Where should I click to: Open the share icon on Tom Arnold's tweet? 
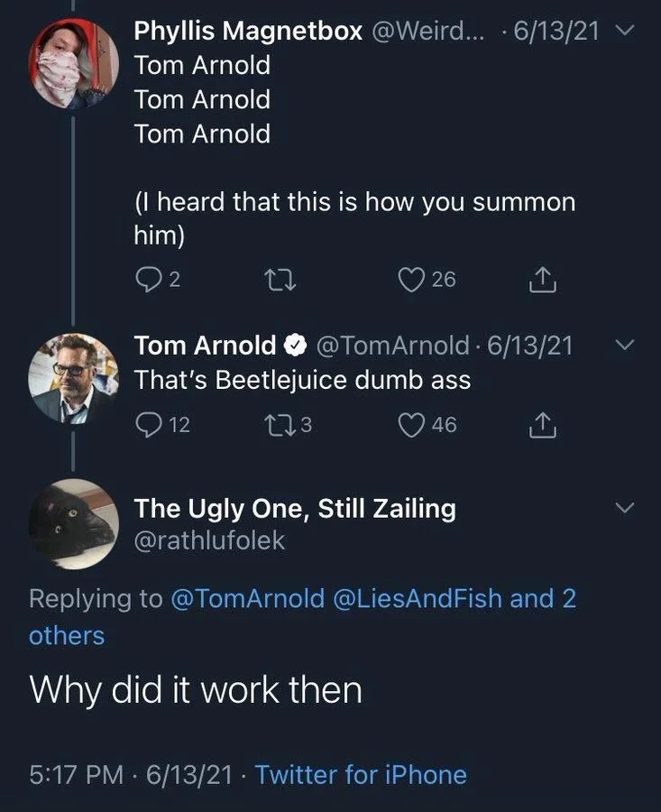542,424
